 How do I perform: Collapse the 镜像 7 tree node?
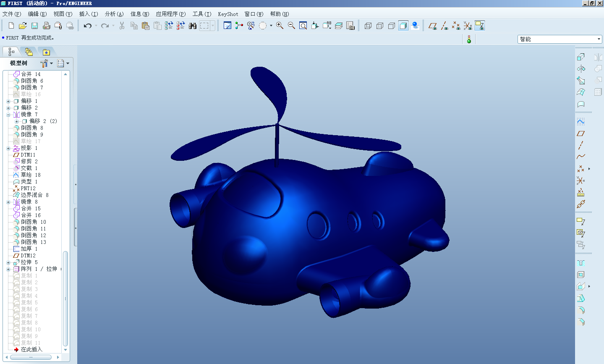coord(8,115)
